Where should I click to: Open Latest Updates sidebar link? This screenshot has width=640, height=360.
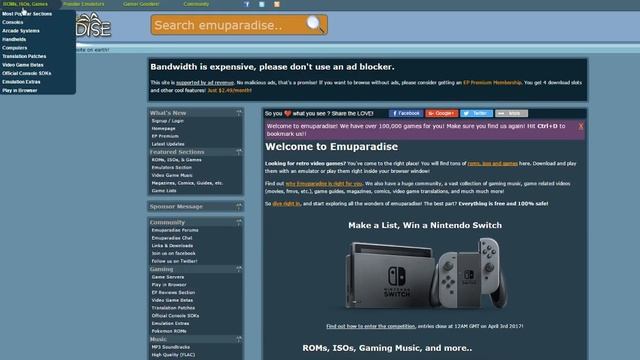click(x=168, y=144)
